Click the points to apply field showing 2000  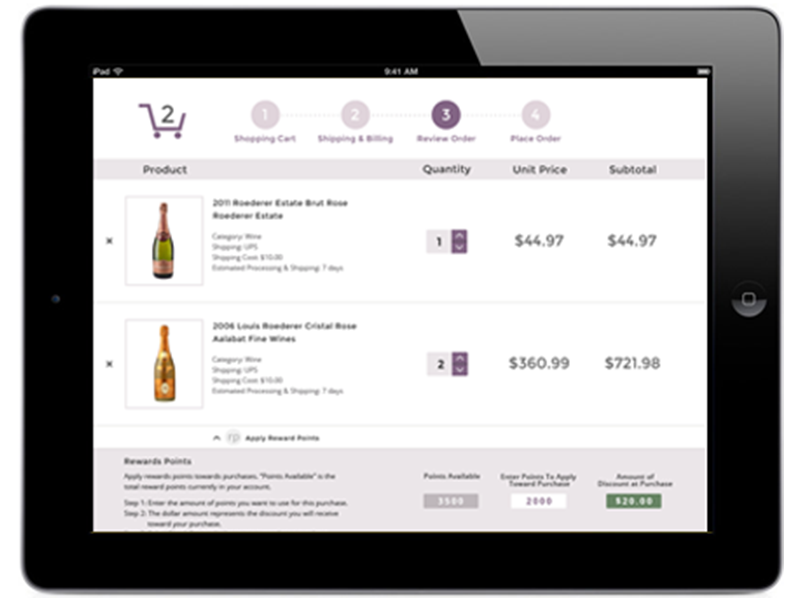coord(539,501)
